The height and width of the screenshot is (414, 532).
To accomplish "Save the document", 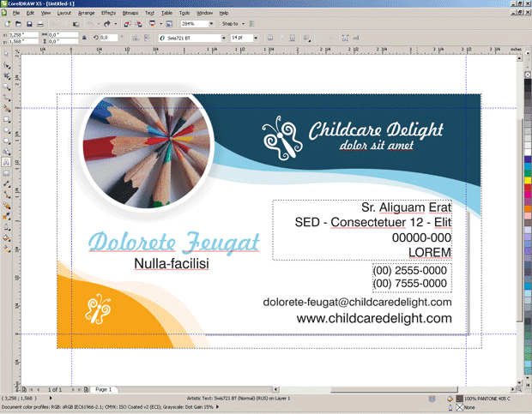I will click(29, 24).
